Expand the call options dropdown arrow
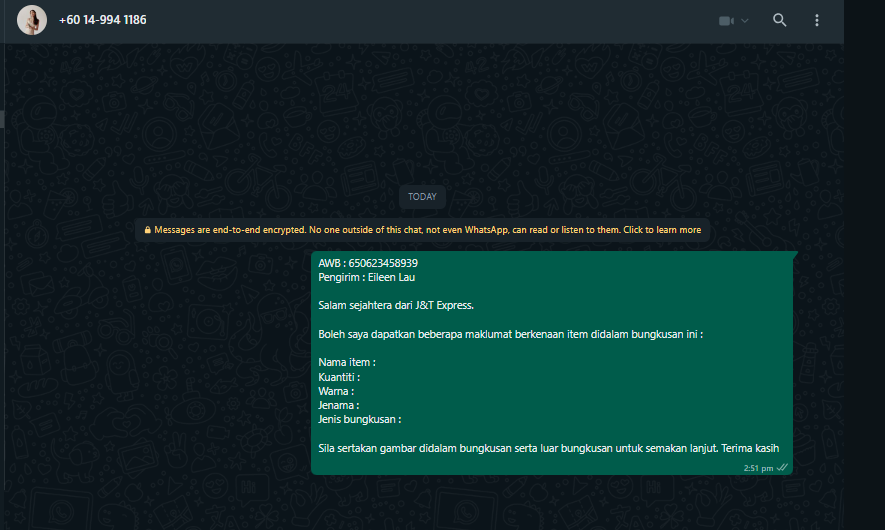 pos(744,21)
